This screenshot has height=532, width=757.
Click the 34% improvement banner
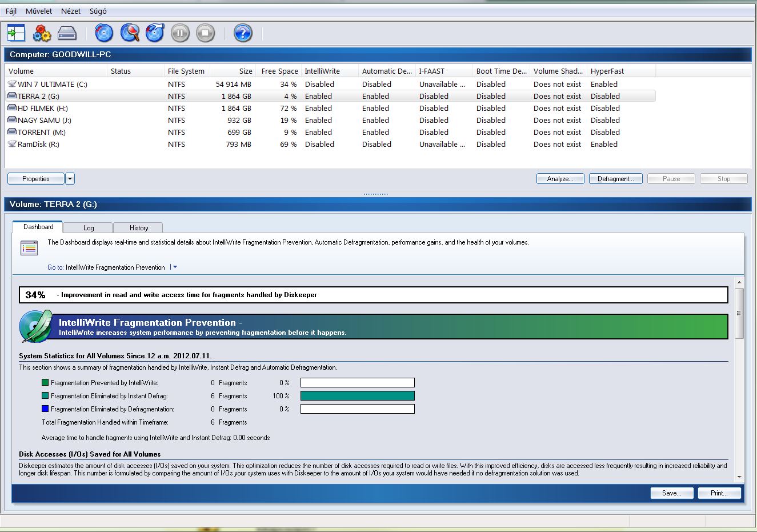tap(374, 295)
